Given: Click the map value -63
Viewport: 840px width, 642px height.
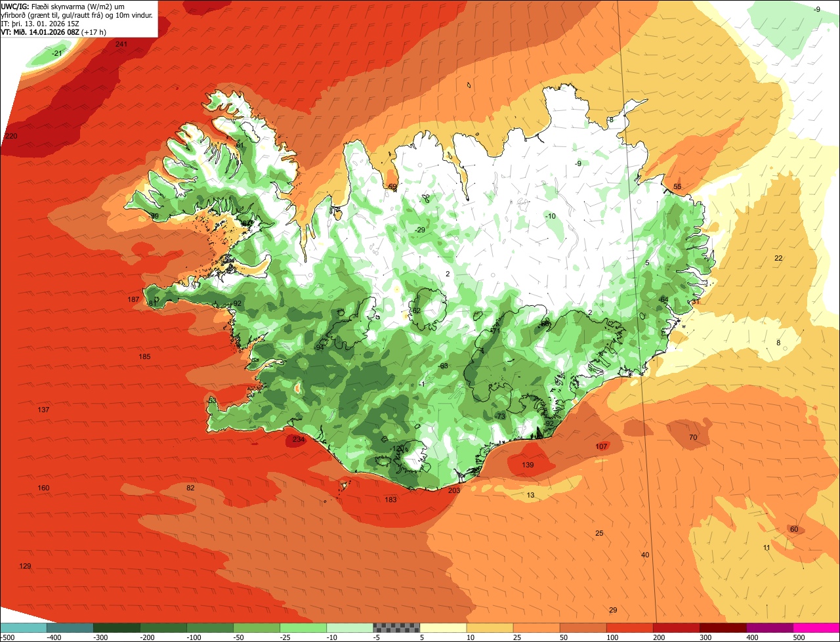Looking at the screenshot, I should point(443,366).
